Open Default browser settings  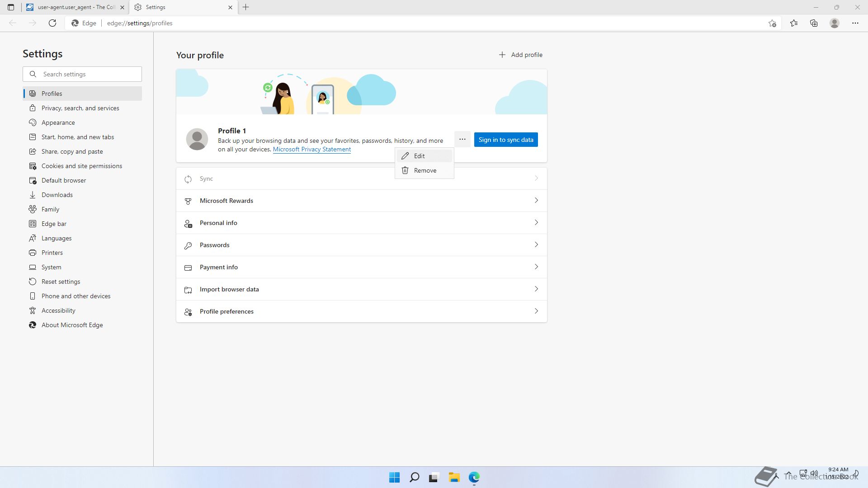pyautogui.click(x=82, y=180)
